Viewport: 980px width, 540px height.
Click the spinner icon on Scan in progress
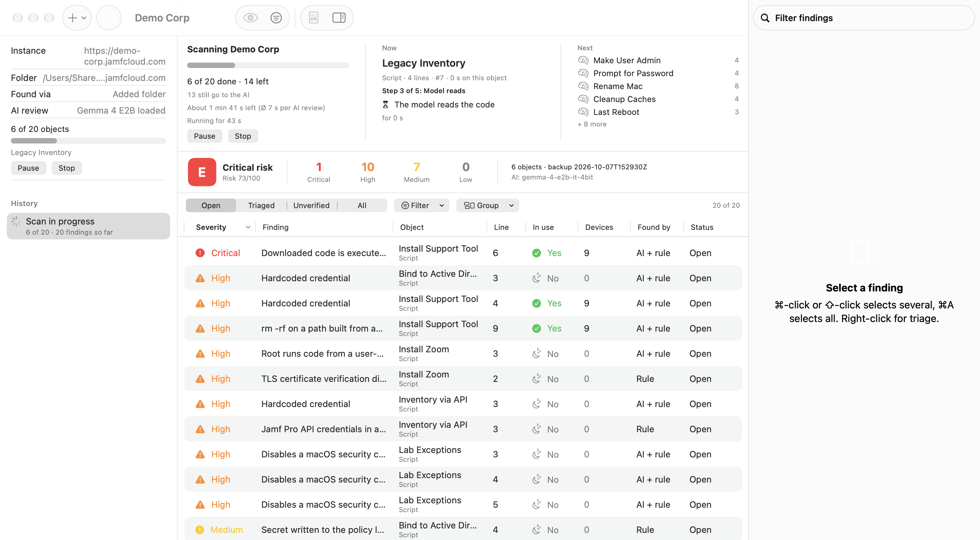[x=16, y=221]
